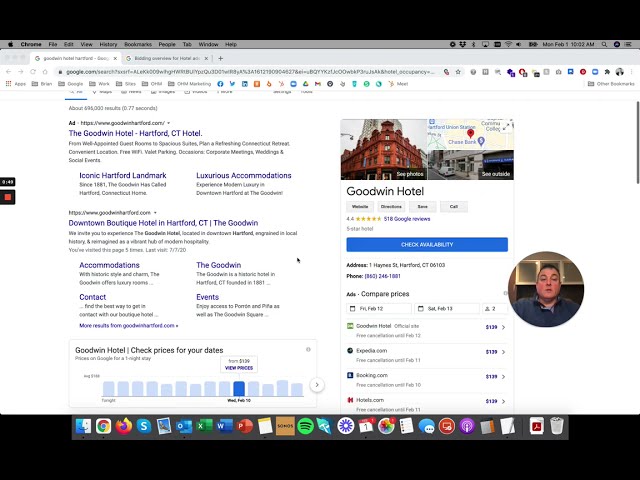Open the 518 Google reviews link
Image resolution: width=640 pixels, height=480 pixels.
tap(407, 219)
